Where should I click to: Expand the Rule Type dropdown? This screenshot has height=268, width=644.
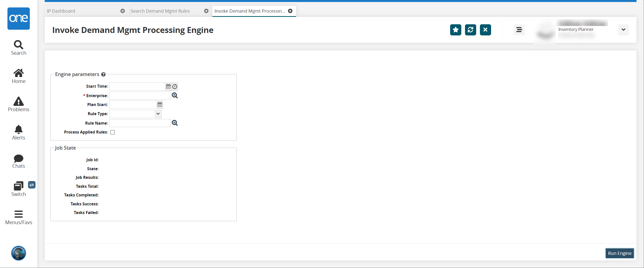[x=158, y=114]
